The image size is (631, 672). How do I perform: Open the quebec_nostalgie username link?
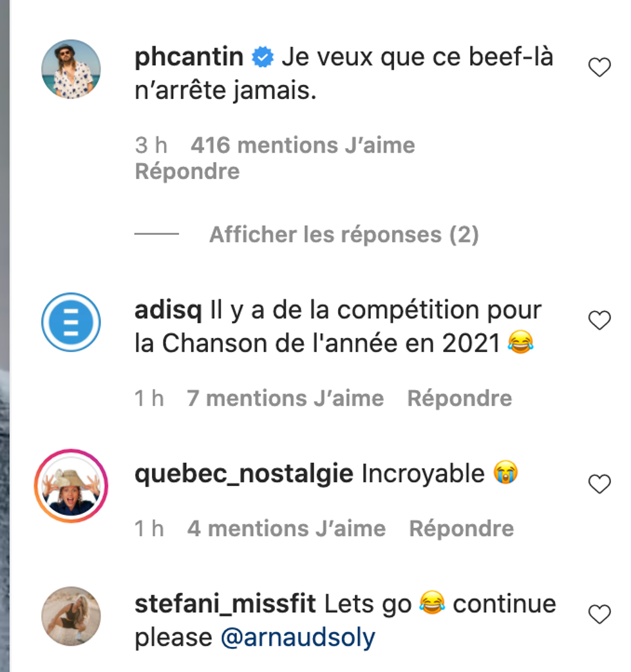(x=244, y=474)
